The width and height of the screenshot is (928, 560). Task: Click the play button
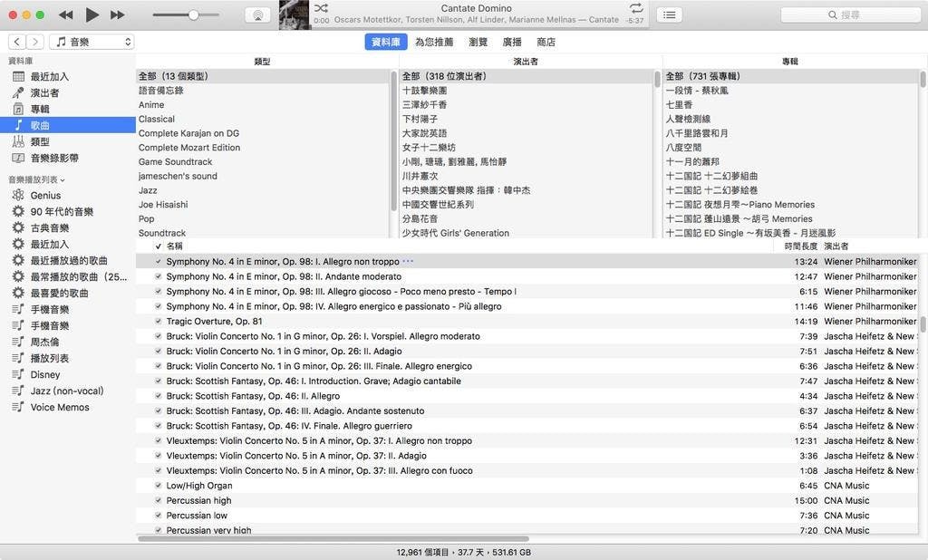[x=92, y=14]
